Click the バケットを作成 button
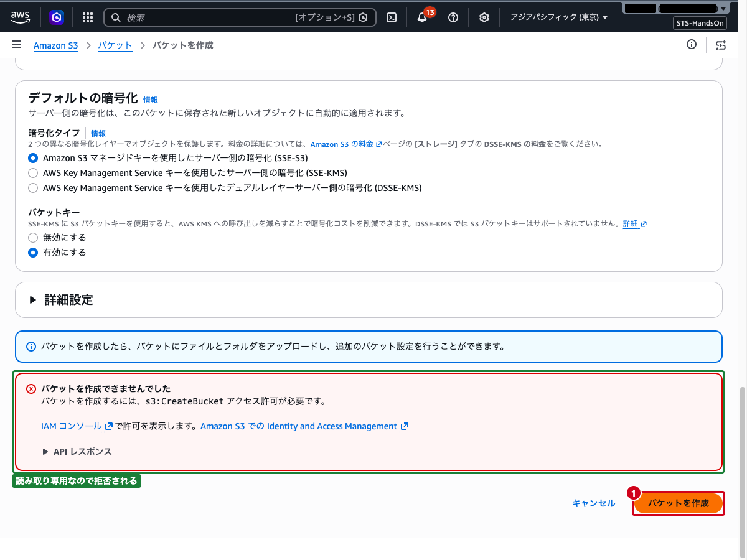747x560 pixels. [x=679, y=503]
